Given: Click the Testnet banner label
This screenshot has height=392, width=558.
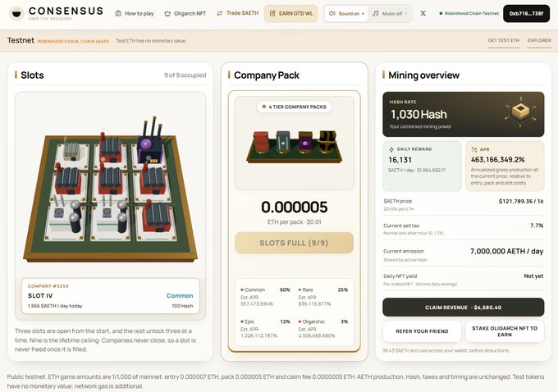Looking at the screenshot, I should (21, 40).
